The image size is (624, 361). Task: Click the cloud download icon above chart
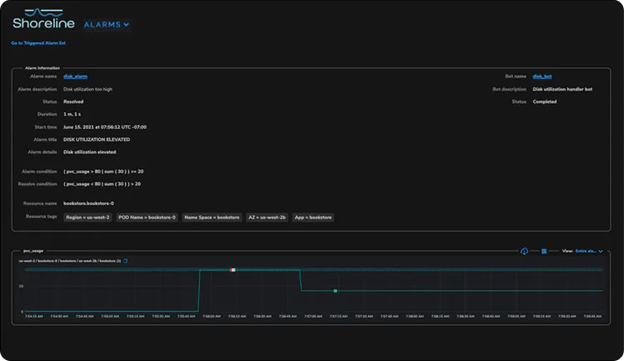coord(524,251)
